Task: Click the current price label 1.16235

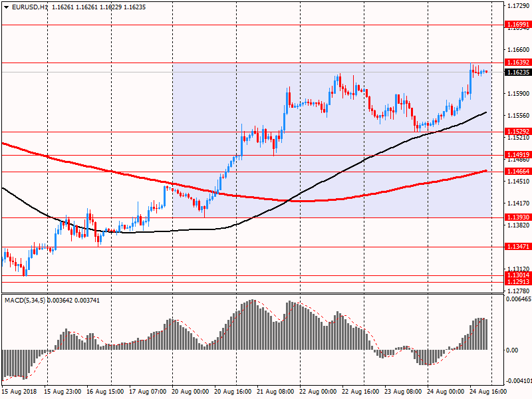Action: (x=518, y=72)
